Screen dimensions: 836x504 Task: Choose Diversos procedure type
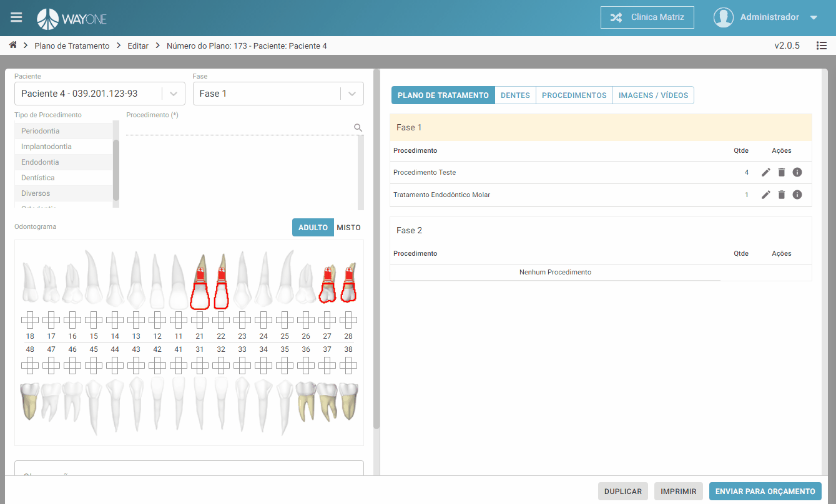pos(64,193)
